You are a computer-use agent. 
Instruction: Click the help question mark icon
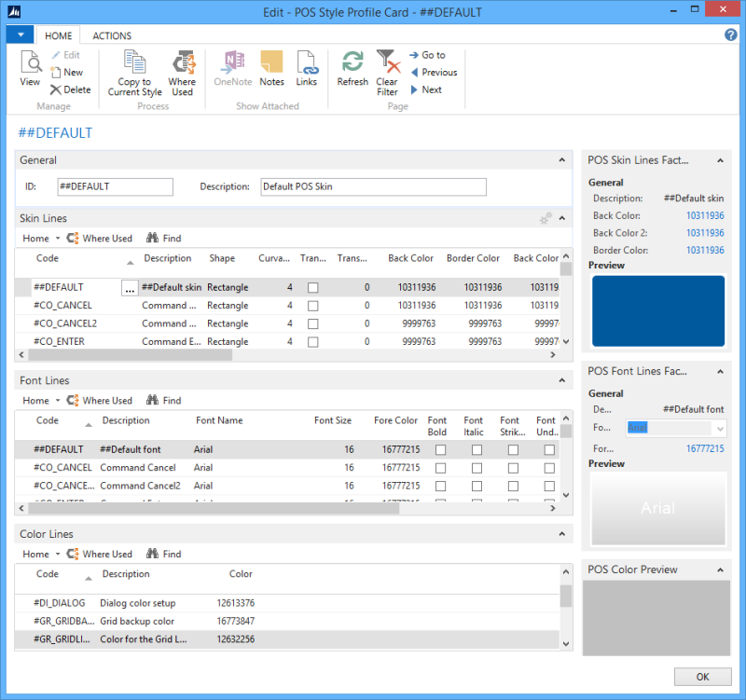pos(731,34)
